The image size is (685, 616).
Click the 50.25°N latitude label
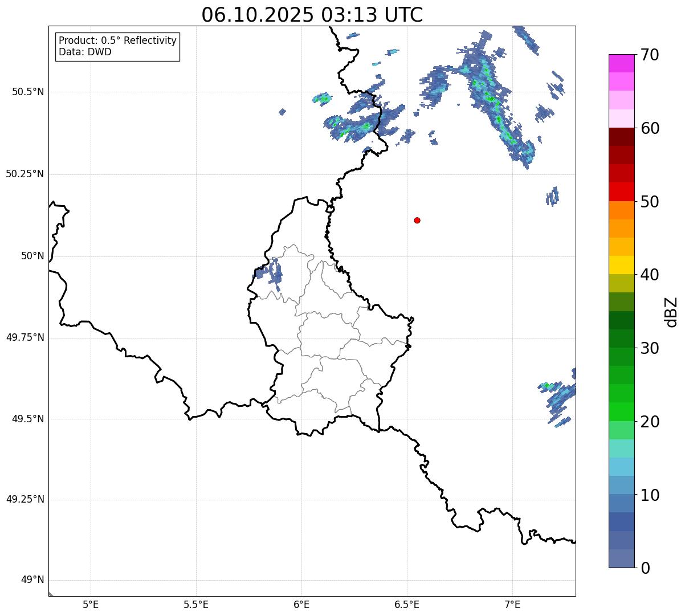[x=25, y=174]
